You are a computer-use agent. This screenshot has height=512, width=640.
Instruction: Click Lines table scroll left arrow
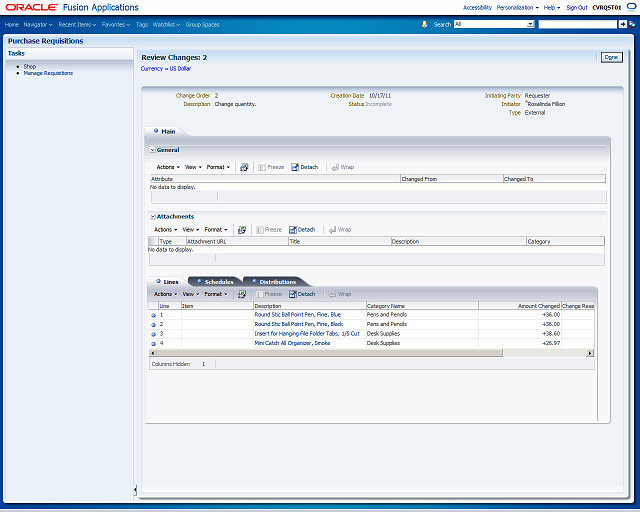153,353
